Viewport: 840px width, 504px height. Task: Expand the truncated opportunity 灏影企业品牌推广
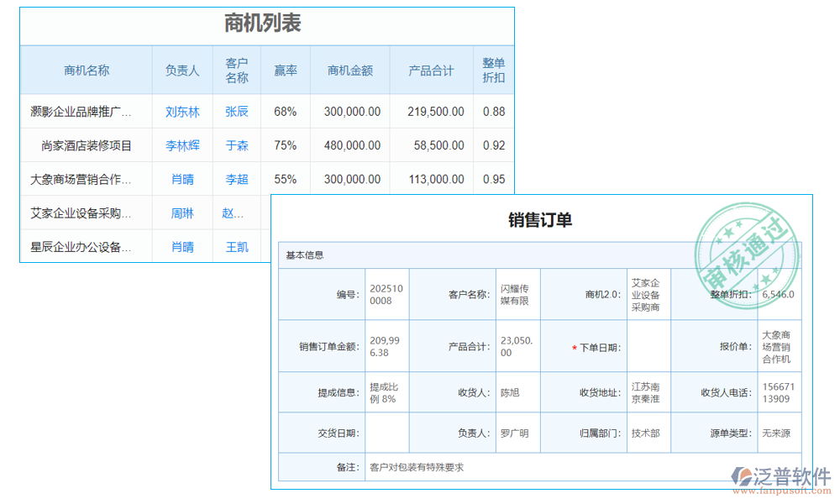pyautogui.click(x=87, y=111)
